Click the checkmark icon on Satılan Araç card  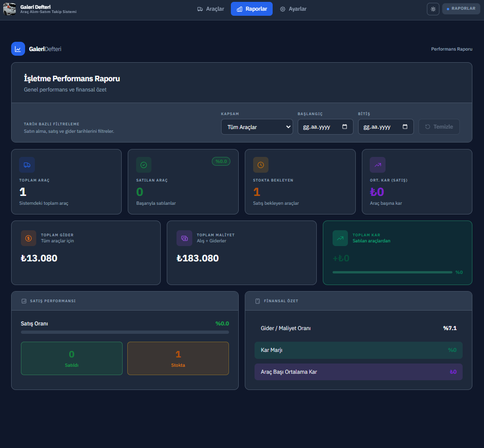[144, 165]
